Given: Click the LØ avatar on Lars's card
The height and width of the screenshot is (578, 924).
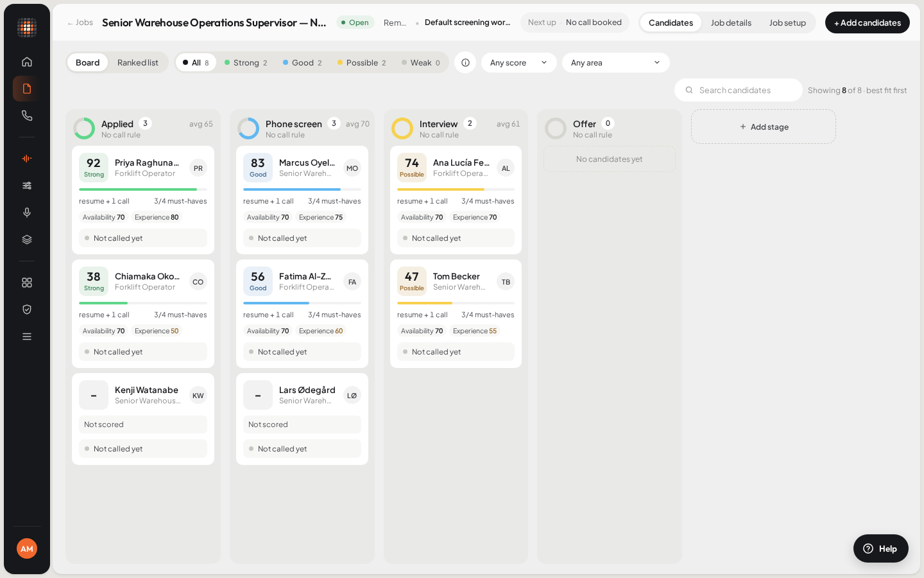Looking at the screenshot, I should point(352,396).
